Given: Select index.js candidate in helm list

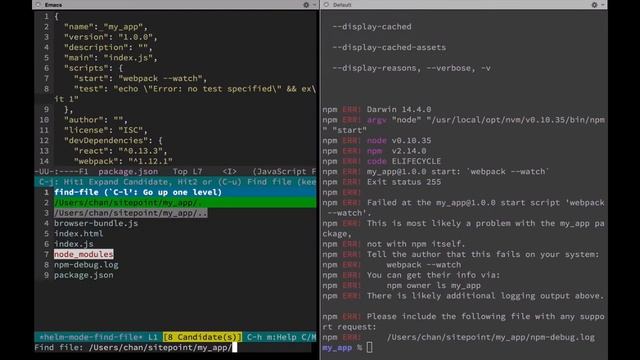Looking at the screenshot, I should pos(73,244).
